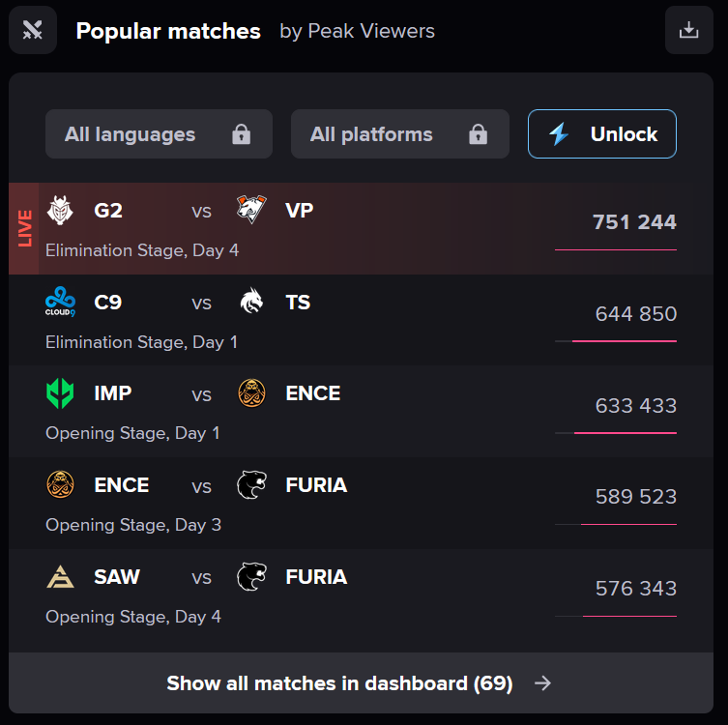Click the Cloud9 team logo
Viewport: 728px width, 725px height.
pos(60,303)
